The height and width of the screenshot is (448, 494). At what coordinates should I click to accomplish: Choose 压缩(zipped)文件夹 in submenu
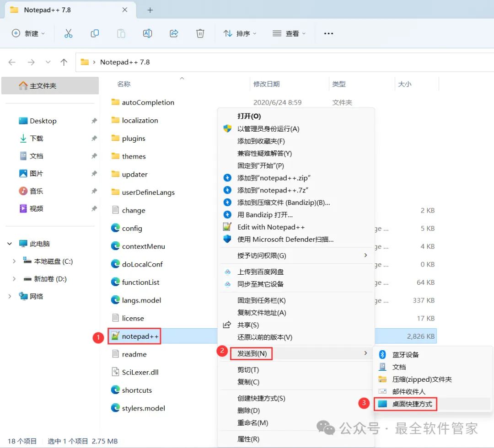(x=422, y=379)
